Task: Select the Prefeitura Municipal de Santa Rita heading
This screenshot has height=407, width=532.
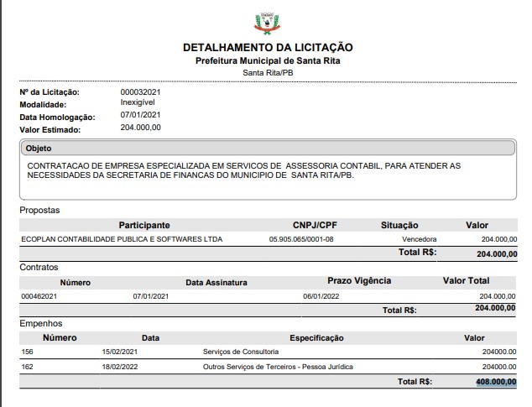Action: coord(268,61)
